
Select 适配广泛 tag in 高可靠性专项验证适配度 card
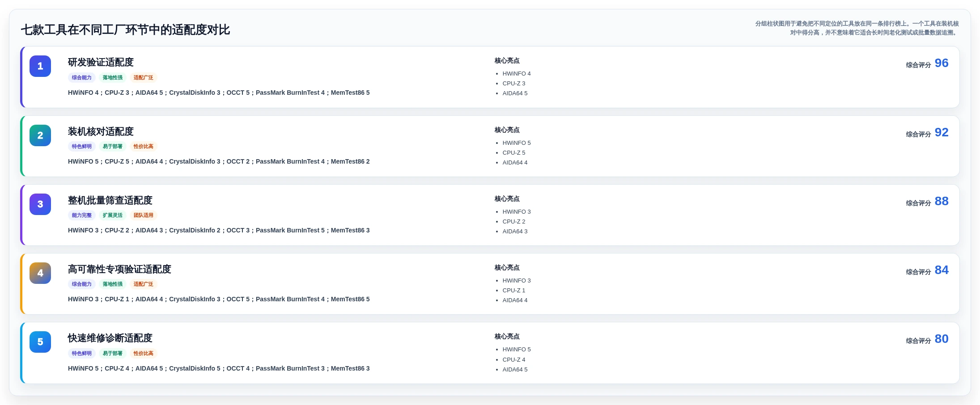pyautogui.click(x=143, y=284)
